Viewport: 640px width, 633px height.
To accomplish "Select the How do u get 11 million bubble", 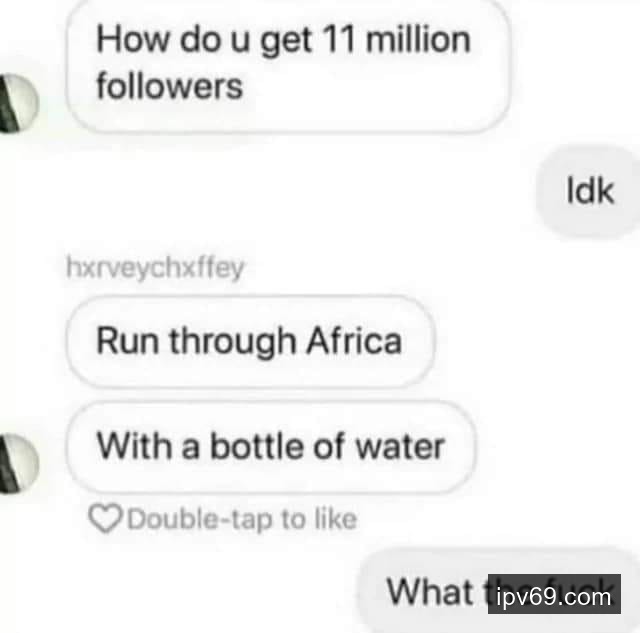I will click(288, 65).
